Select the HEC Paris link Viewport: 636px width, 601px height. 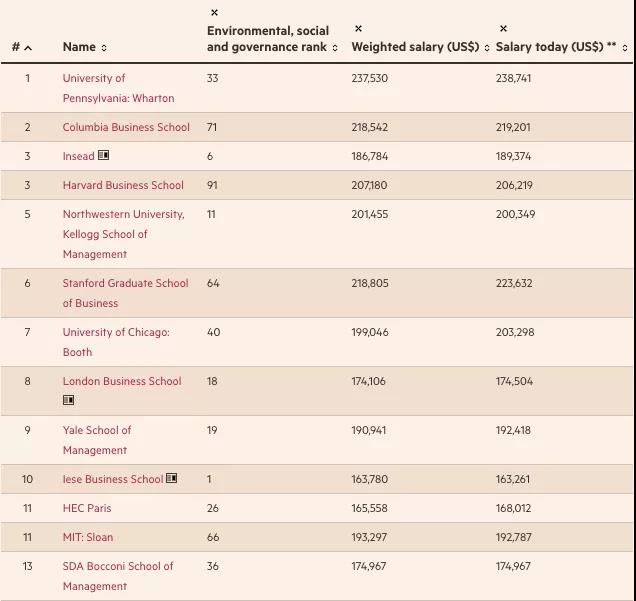87,508
